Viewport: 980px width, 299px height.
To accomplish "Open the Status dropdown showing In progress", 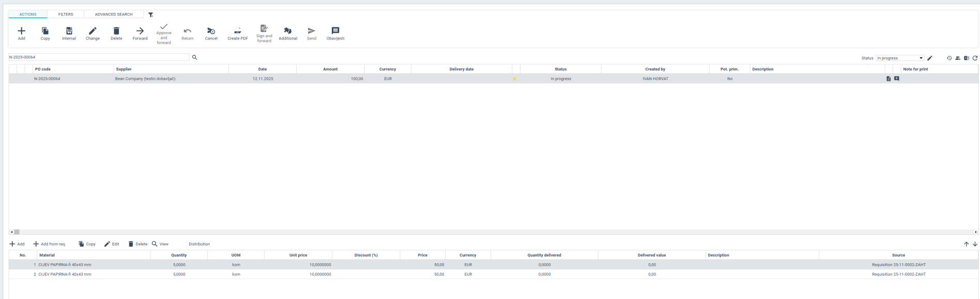I will (900, 58).
